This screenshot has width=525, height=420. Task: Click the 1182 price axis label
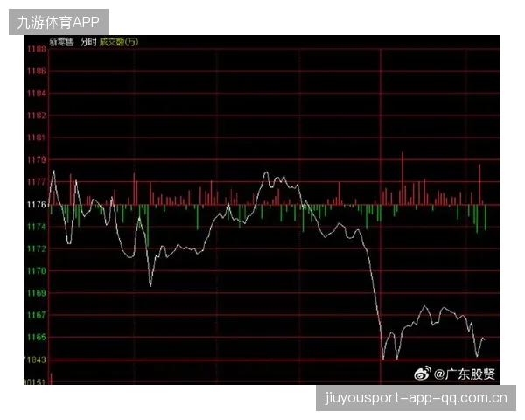[36, 115]
